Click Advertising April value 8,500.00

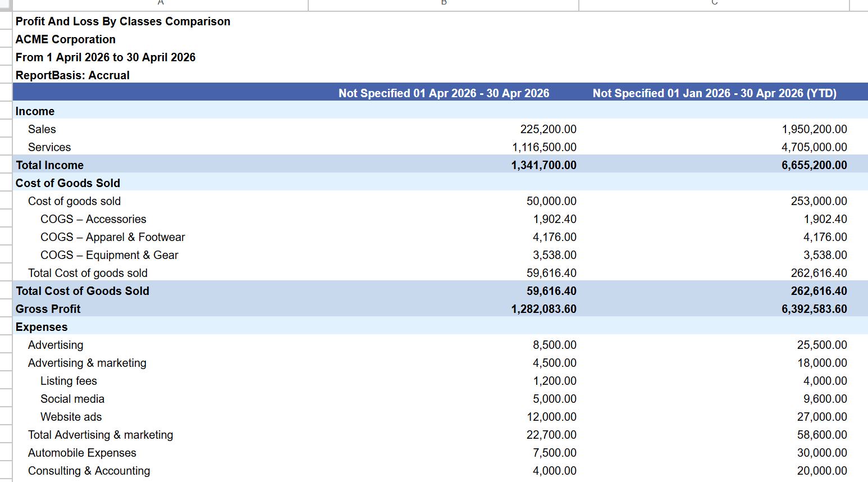555,345
